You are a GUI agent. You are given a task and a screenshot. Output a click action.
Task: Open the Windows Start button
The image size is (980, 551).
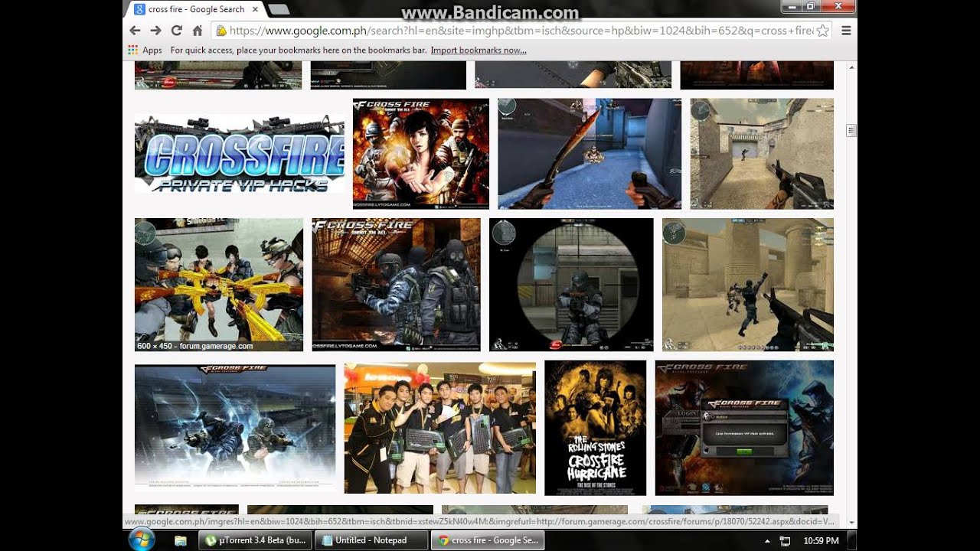pyautogui.click(x=141, y=540)
